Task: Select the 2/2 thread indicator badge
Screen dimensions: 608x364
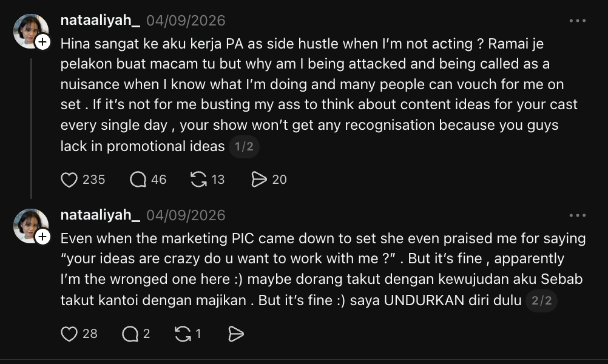Action: coord(541,300)
